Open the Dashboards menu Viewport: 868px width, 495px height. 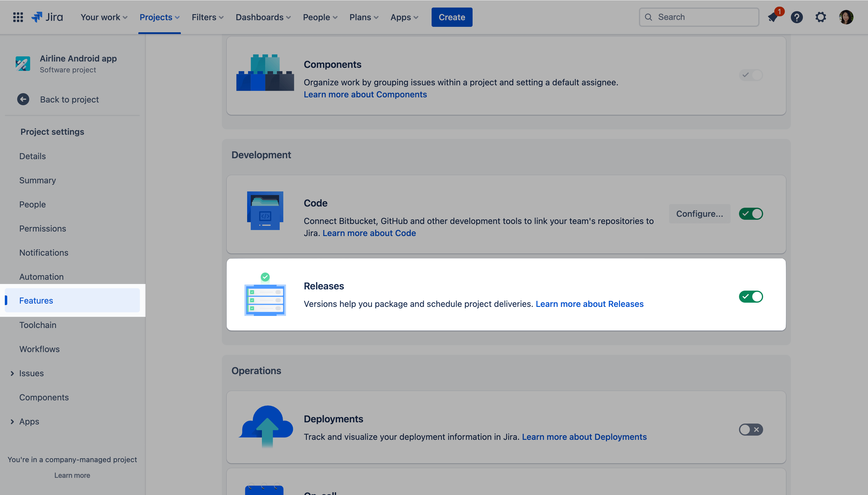pos(263,17)
